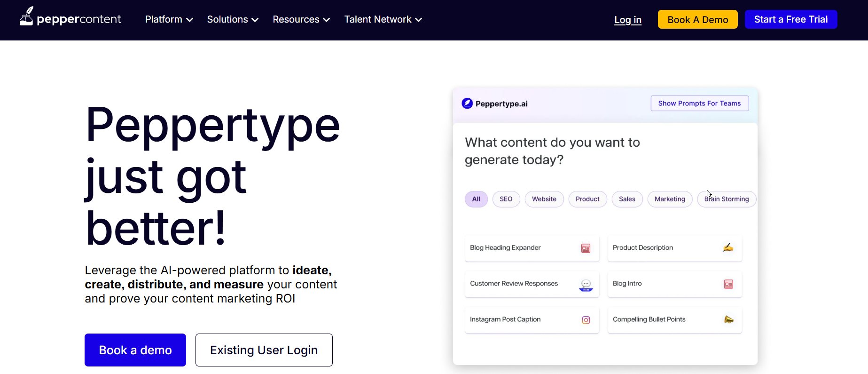Image resolution: width=868 pixels, height=374 pixels.
Task: Select the SEO category filter
Action: pyautogui.click(x=506, y=199)
